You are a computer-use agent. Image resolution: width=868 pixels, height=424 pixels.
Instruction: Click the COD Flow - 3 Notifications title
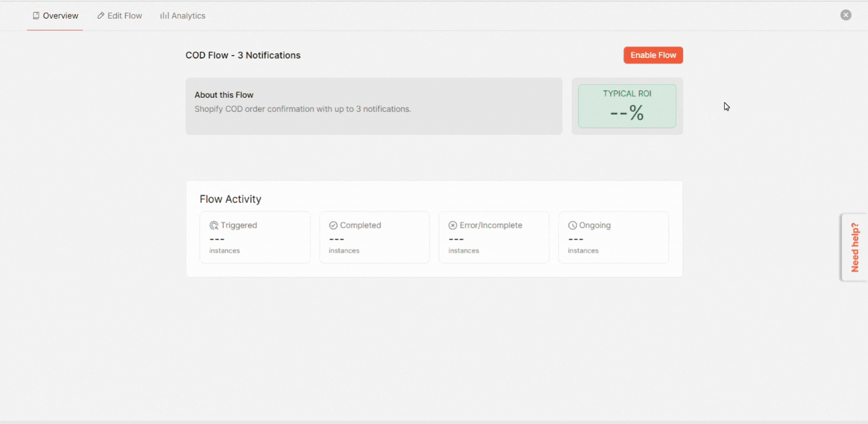(243, 55)
